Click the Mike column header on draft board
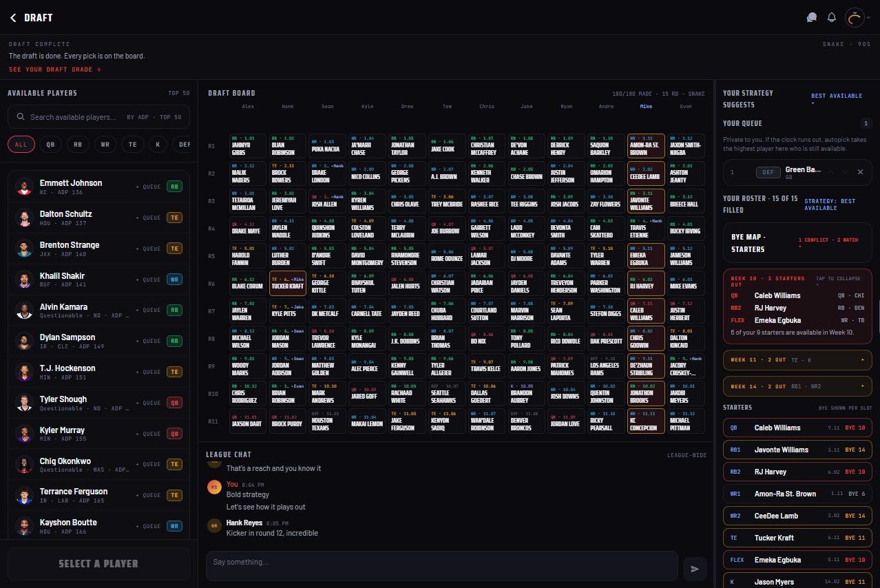The image size is (880, 588). (x=646, y=107)
